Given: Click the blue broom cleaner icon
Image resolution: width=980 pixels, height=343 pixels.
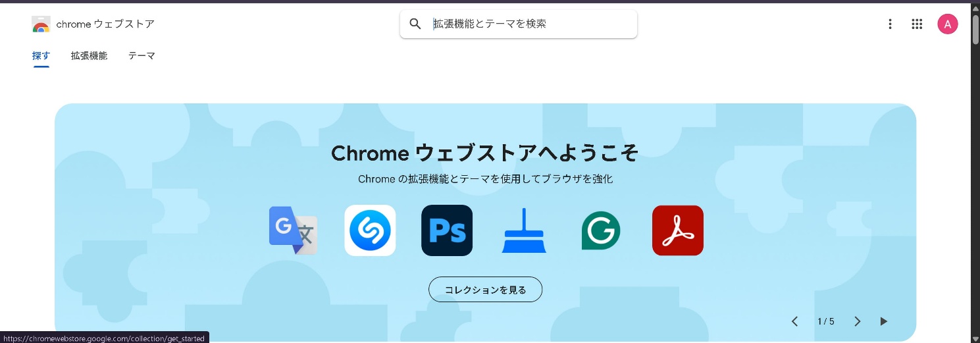Looking at the screenshot, I should tap(524, 230).
